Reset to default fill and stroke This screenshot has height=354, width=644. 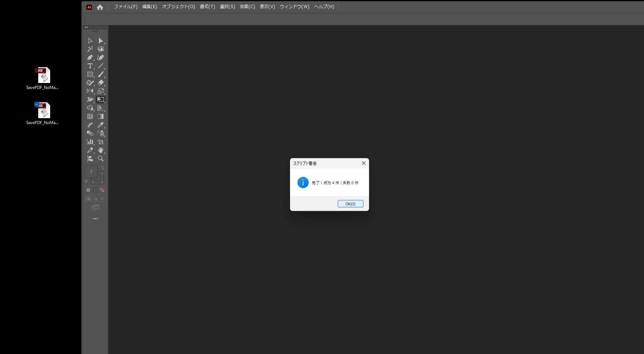[87, 182]
